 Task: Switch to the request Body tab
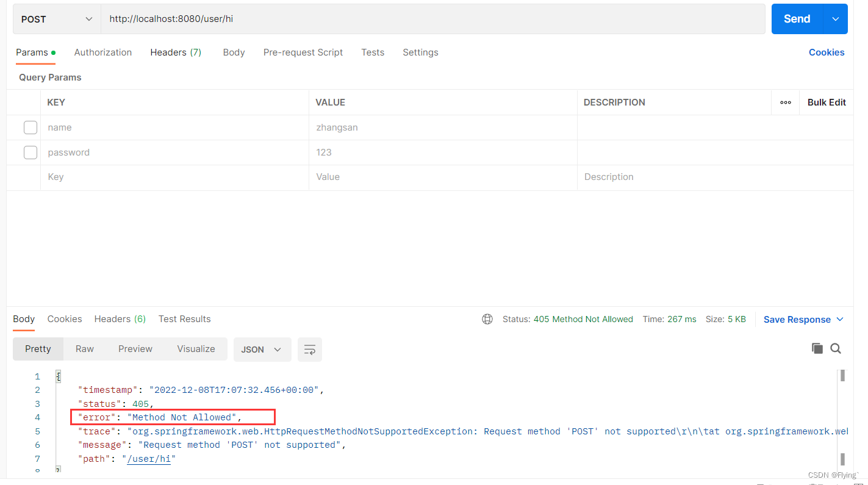[x=234, y=52]
